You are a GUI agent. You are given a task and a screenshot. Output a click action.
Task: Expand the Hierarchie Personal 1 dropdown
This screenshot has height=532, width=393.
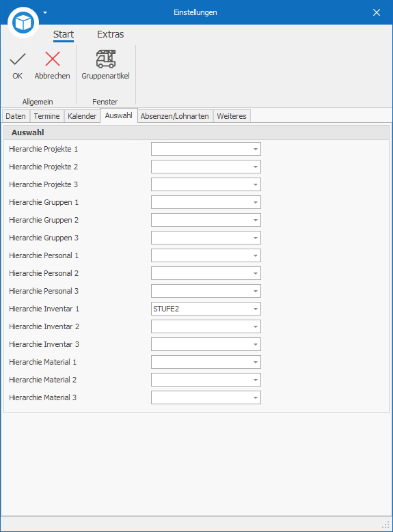click(256, 255)
